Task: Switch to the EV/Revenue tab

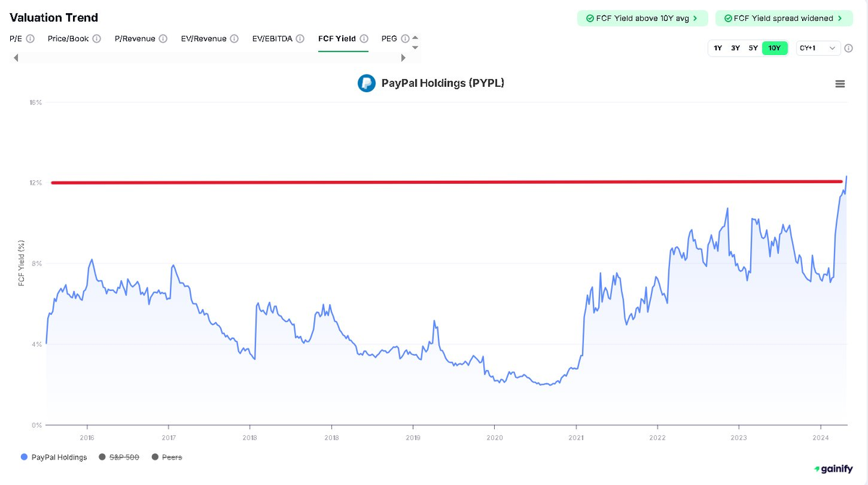Action: 204,39
